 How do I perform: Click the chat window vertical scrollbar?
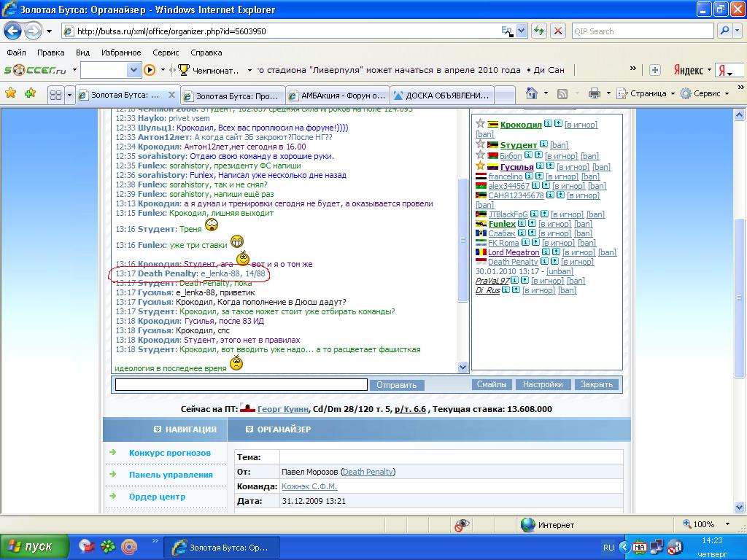[462, 241]
